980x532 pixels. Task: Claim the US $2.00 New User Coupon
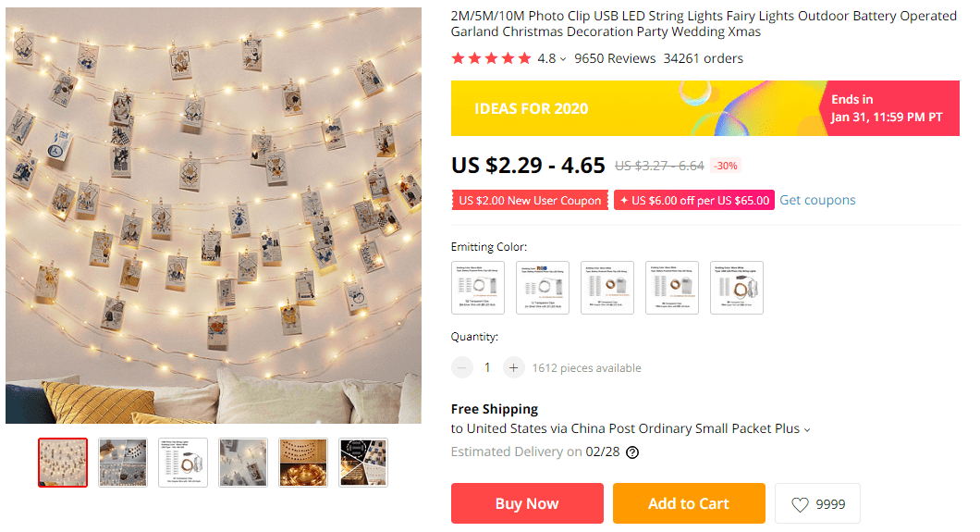(530, 201)
